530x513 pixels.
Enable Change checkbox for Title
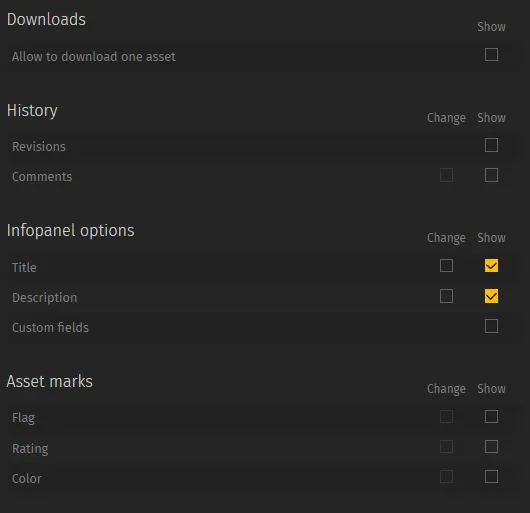coord(446,266)
